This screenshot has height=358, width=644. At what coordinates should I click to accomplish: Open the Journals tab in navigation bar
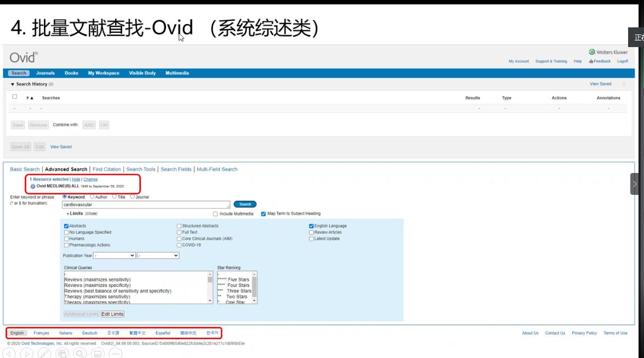click(45, 73)
